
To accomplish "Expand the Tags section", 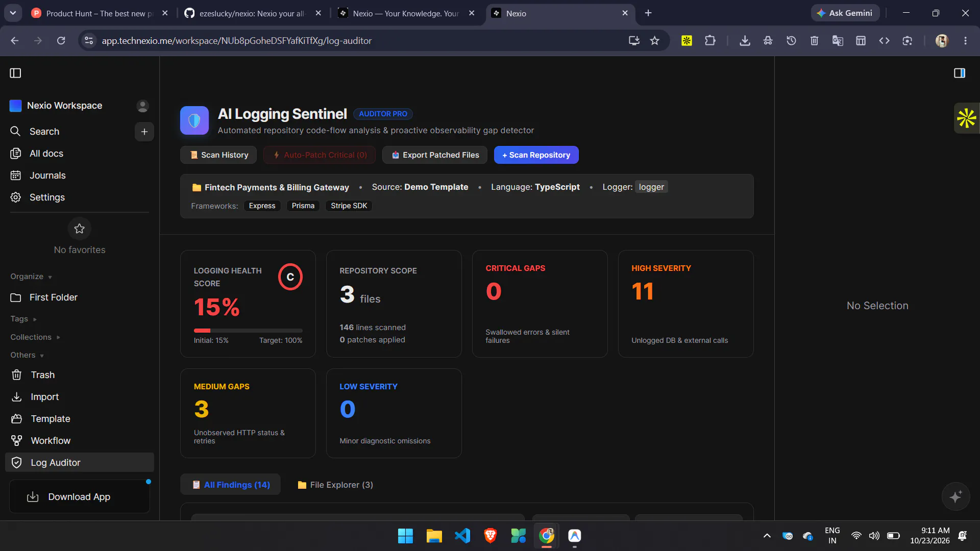I will click(23, 319).
